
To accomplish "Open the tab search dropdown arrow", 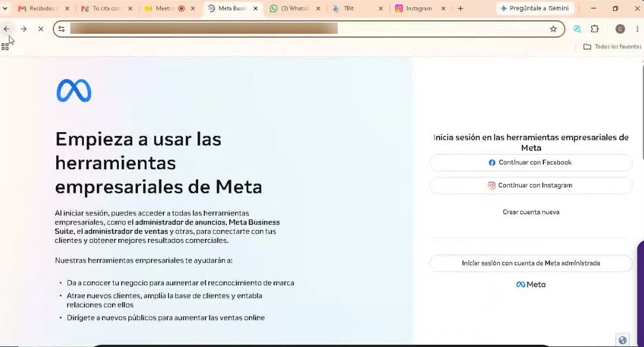I will [x=5, y=8].
